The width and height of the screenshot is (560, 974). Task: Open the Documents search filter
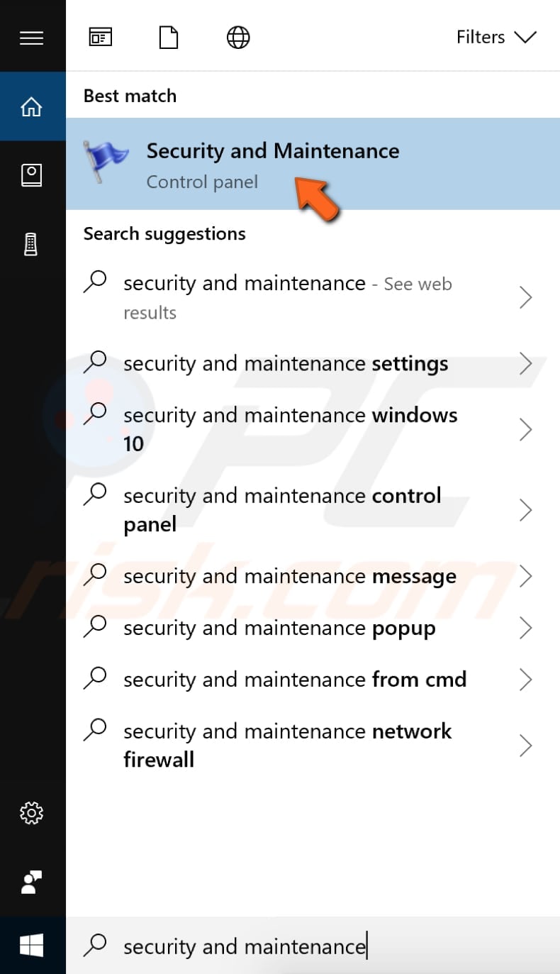click(169, 37)
